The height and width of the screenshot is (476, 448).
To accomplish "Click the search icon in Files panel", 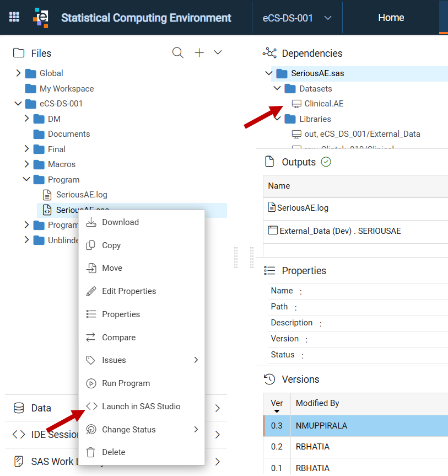I will [x=178, y=53].
